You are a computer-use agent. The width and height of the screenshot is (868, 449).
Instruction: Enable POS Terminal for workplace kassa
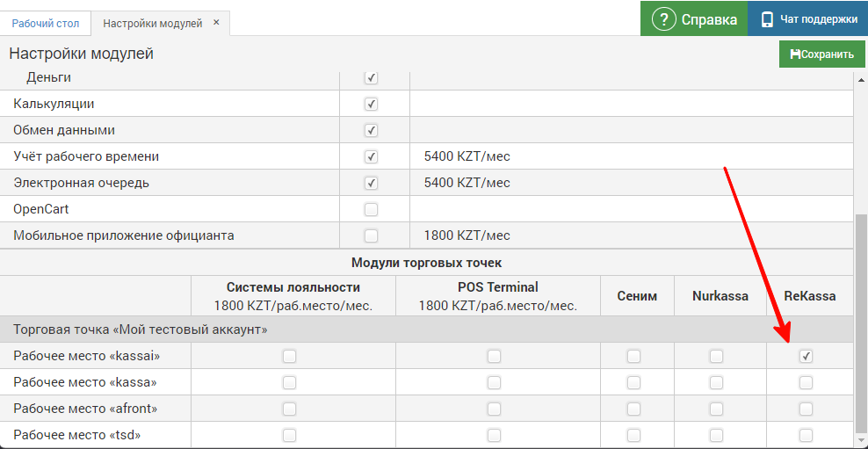(495, 382)
